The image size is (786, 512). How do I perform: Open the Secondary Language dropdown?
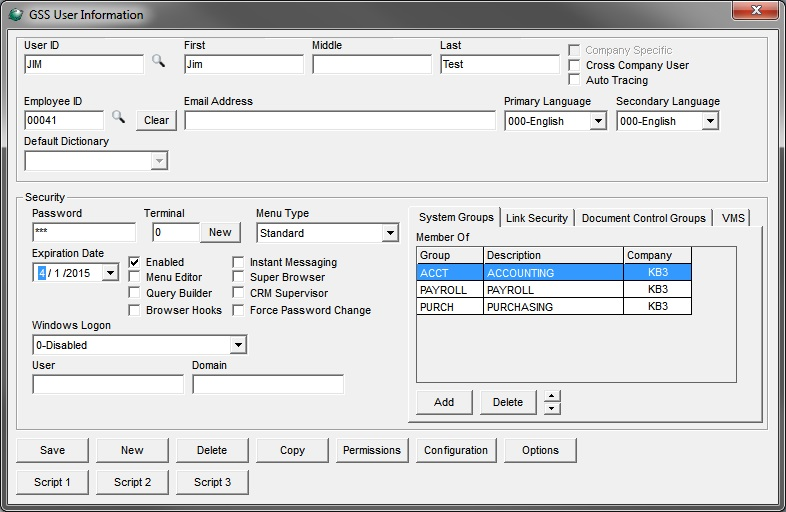[x=710, y=121]
